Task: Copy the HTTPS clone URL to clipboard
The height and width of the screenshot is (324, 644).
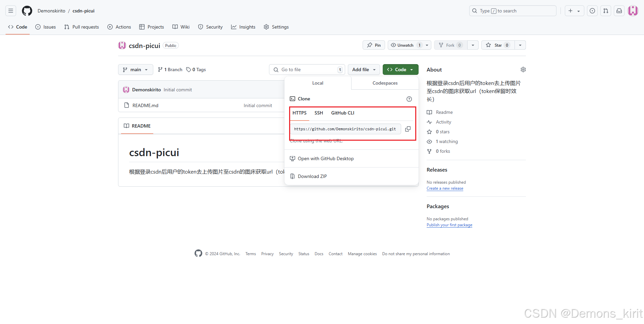Action: (x=408, y=129)
